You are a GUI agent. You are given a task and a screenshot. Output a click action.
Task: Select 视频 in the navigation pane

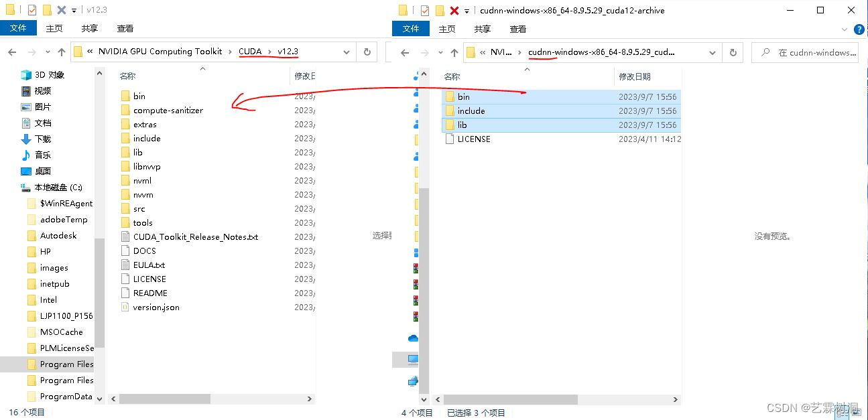click(x=36, y=91)
